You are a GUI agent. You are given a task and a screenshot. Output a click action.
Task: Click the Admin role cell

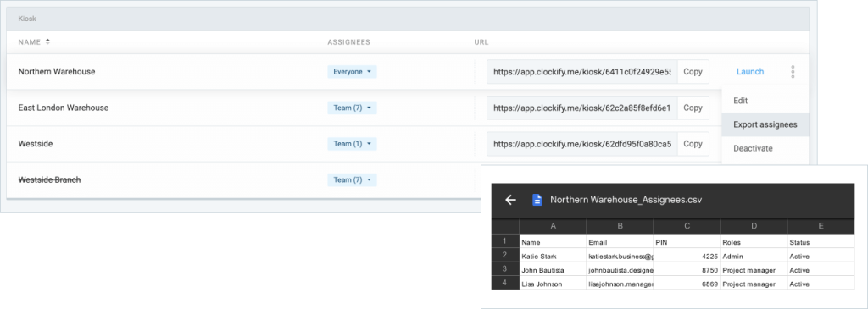click(754, 256)
